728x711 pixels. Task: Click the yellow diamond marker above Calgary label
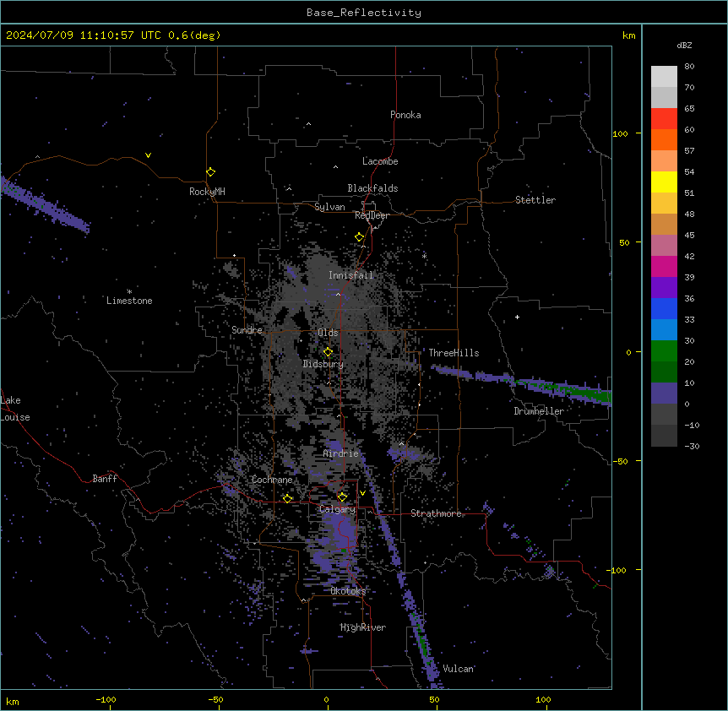pos(342,497)
